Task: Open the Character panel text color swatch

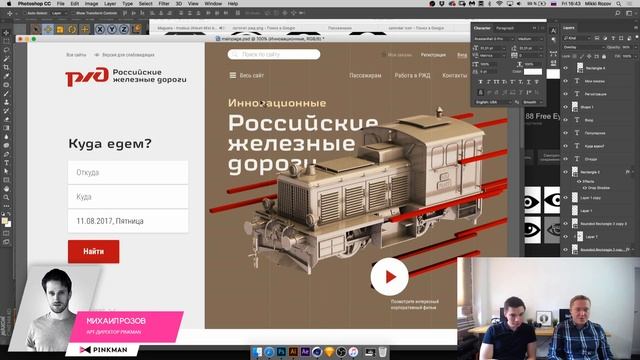Action: point(533,71)
